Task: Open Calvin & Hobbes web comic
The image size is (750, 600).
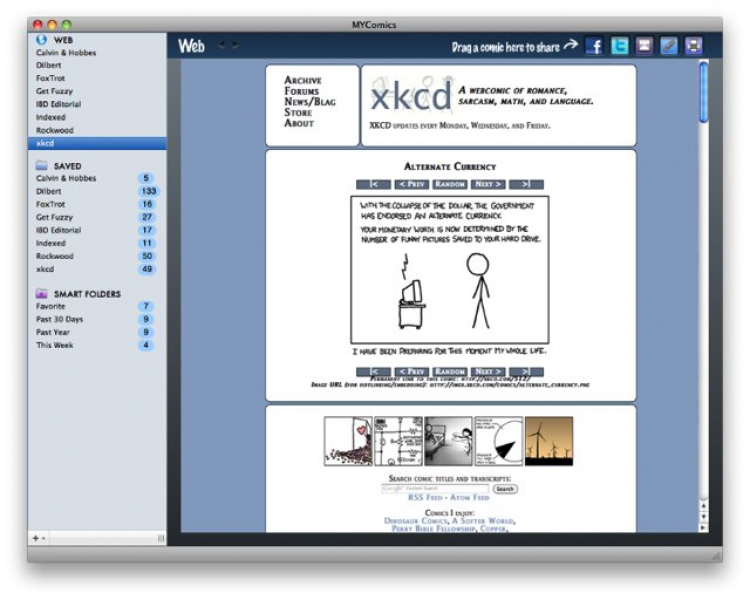Action: click(x=66, y=53)
